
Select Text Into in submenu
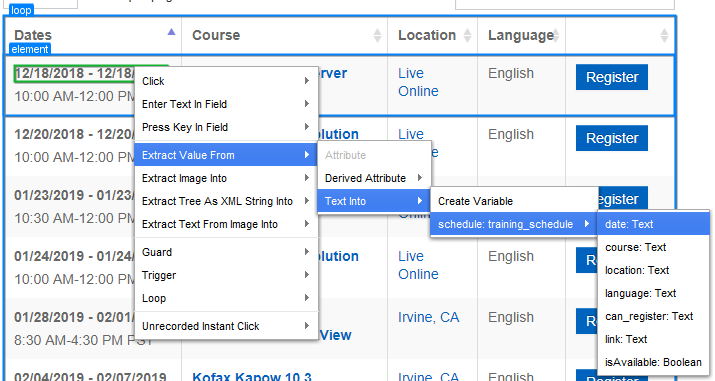click(374, 201)
